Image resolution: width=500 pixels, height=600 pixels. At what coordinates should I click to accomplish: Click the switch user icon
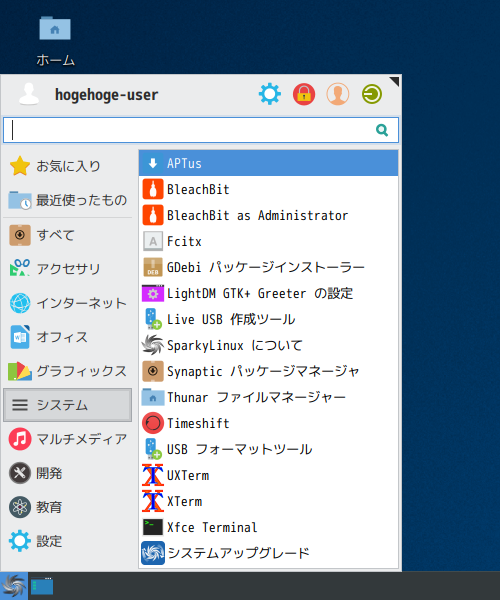[x=337, y=94]
